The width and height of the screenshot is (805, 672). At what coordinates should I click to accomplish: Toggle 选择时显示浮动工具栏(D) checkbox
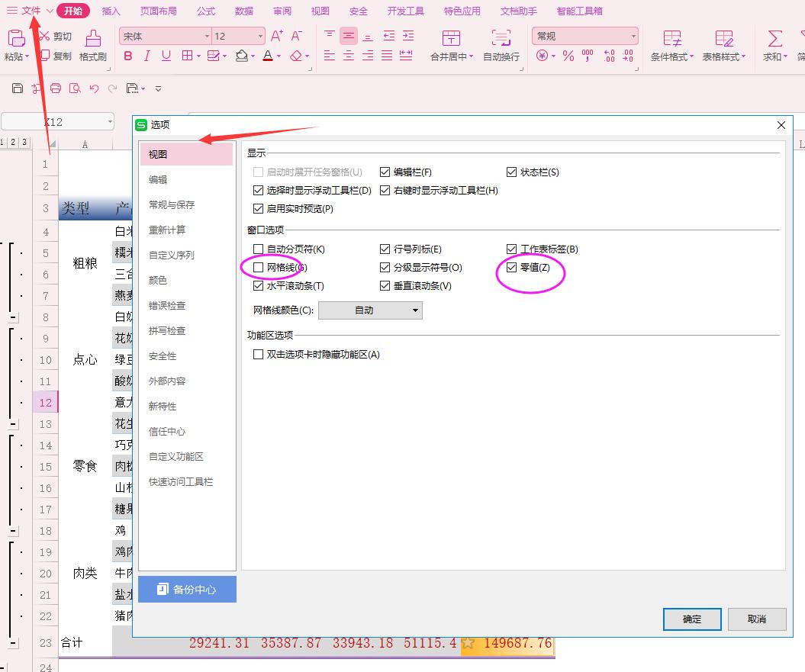(258, 191)
